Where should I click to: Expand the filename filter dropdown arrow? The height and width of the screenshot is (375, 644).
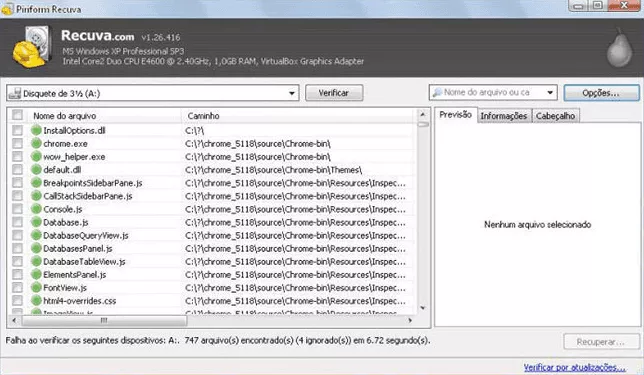coord(550,92)
